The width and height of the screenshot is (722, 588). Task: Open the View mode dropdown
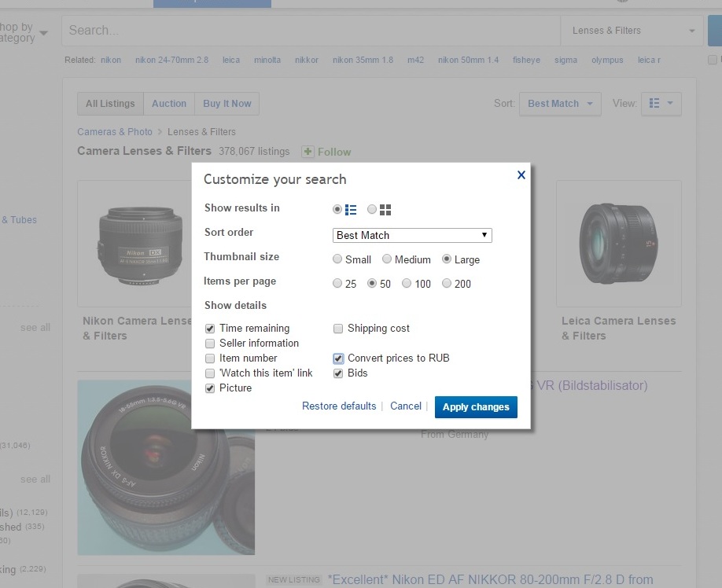pyautogui.click(x=661, y=104)
